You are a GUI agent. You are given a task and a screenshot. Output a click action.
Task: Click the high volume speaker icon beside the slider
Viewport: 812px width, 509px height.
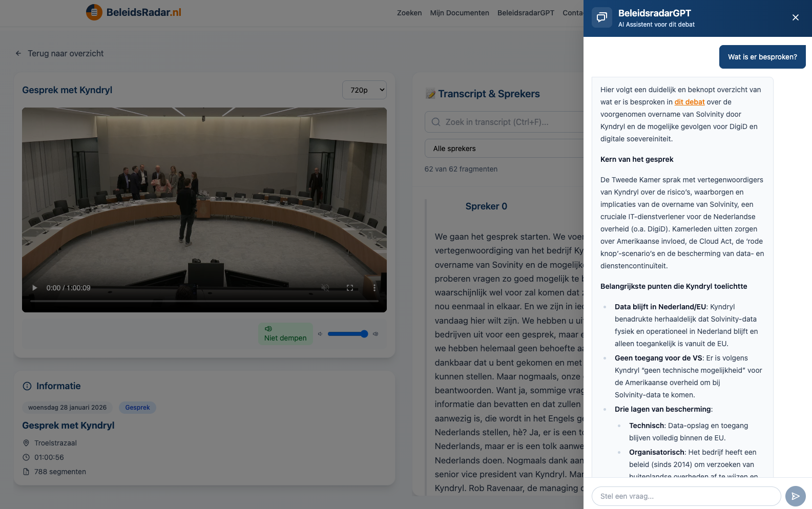pos(376,334)
